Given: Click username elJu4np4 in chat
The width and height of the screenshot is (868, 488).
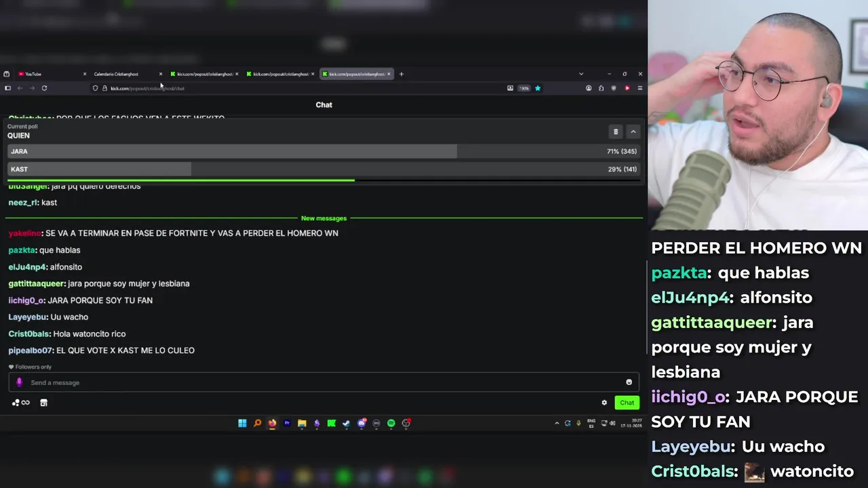Looking at the screenshot, I should point(27,267).
